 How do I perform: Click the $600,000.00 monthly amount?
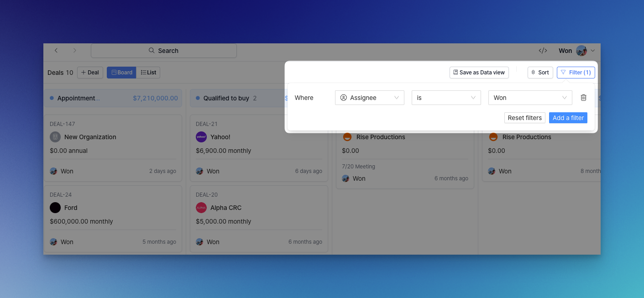pyautogui.click(x=81, y=221)
